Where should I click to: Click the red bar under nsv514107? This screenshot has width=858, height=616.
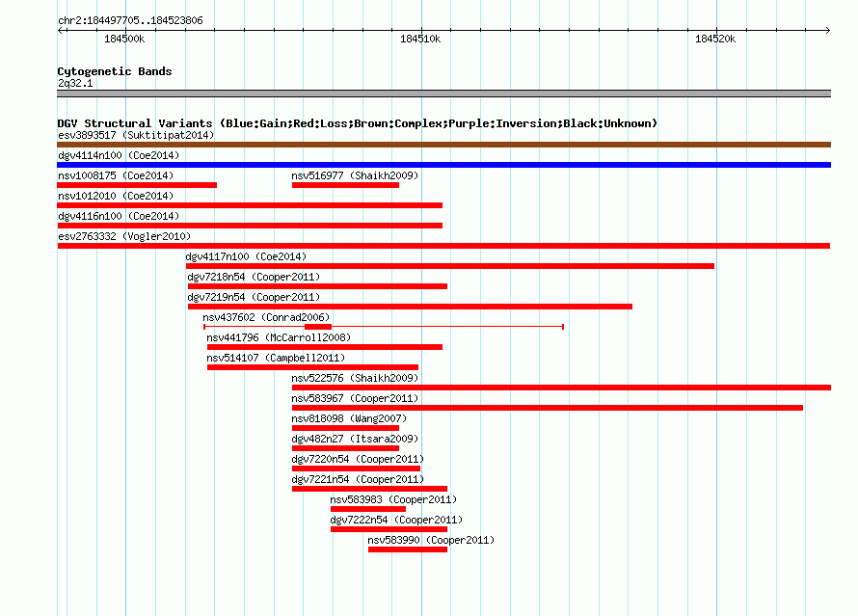[x=312, y=367]
